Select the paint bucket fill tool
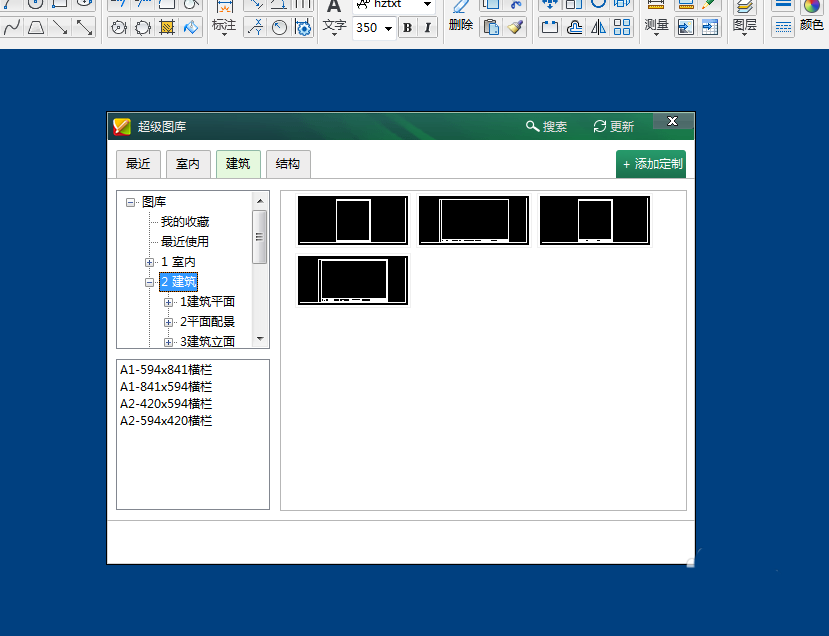This screenshot has height=636, width=829. pyautogui.click(x=191, y=27)
